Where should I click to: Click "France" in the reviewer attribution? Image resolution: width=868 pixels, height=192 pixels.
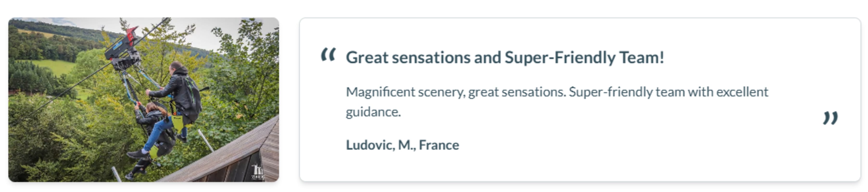[439, 145]
